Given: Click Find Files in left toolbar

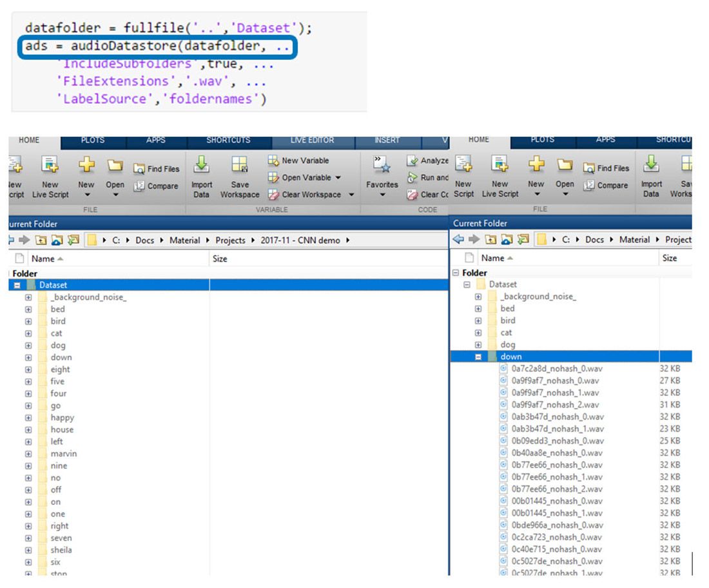Looking at the screenshot, I should pyautogui.click(x=156, y=169).
